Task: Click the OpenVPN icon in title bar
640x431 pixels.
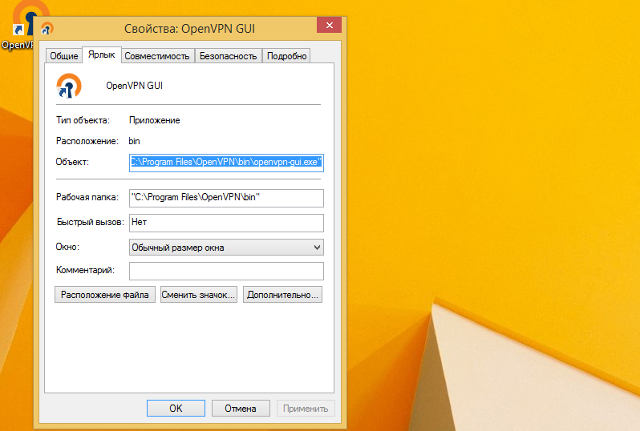Action: (x=47, y=29)
